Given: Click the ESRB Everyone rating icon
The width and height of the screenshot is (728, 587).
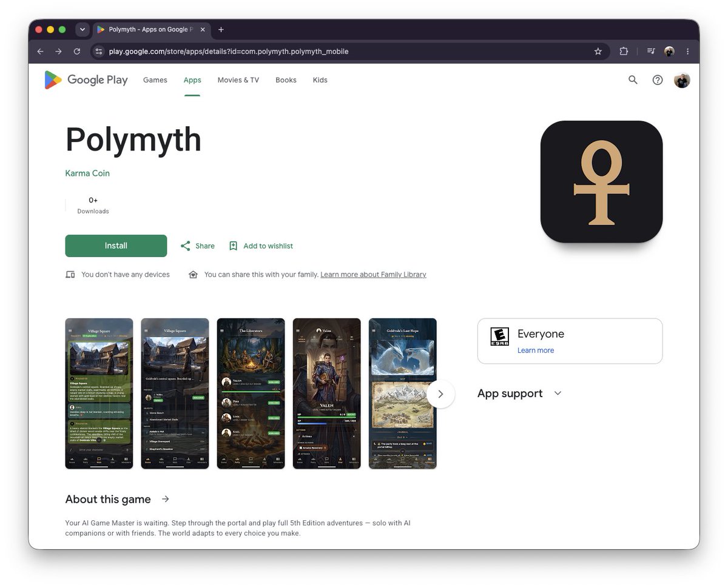Looking at the screenshot, I should point(499,337).
